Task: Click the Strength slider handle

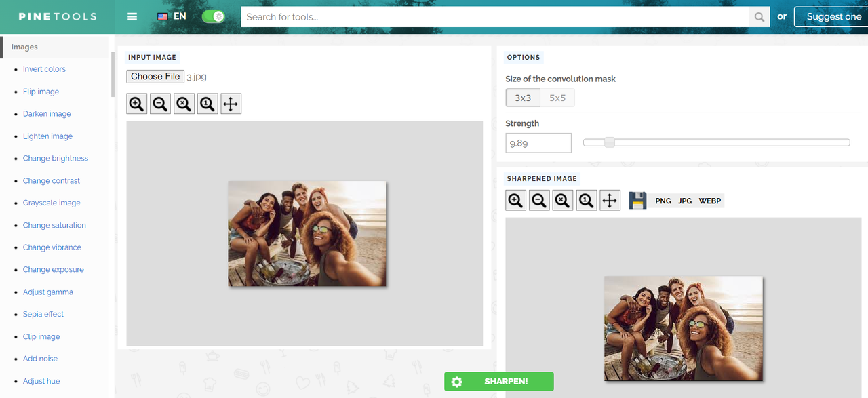Action: coord(609,142)
